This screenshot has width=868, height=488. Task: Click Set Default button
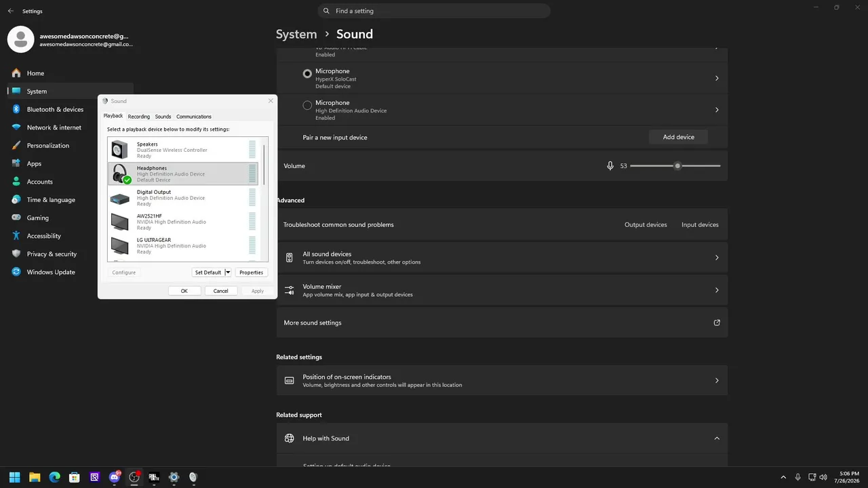point(208,272)
